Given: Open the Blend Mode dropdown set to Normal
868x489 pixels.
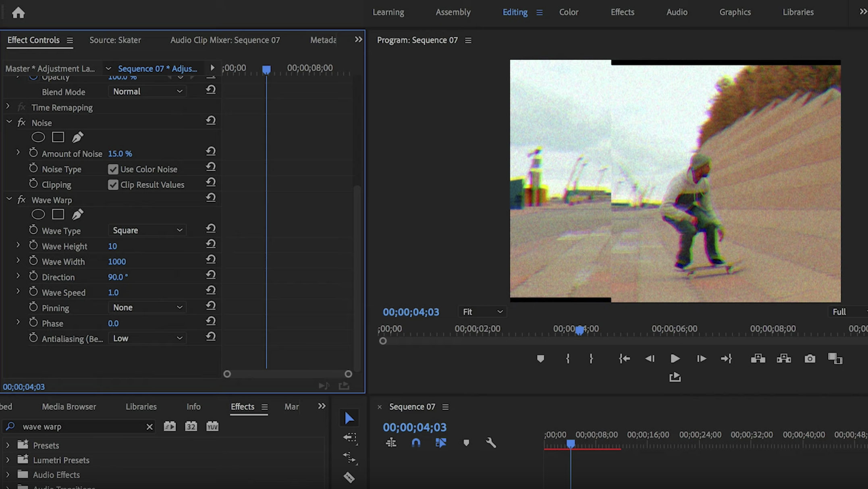Looking at the screenshot, I should coord(147,91).
